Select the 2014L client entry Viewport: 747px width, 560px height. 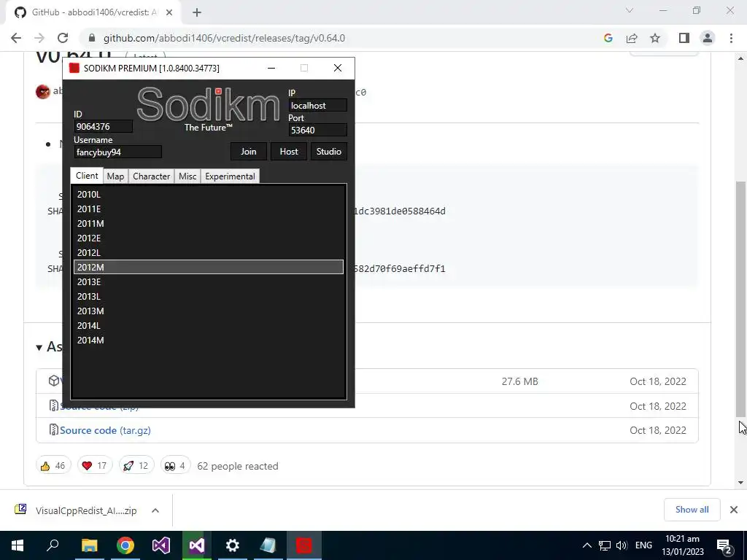(x=209, y=326)
